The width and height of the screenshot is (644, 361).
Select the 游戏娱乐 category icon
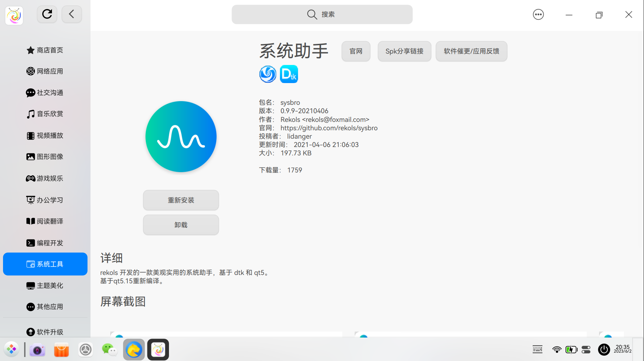coord(31,178)
